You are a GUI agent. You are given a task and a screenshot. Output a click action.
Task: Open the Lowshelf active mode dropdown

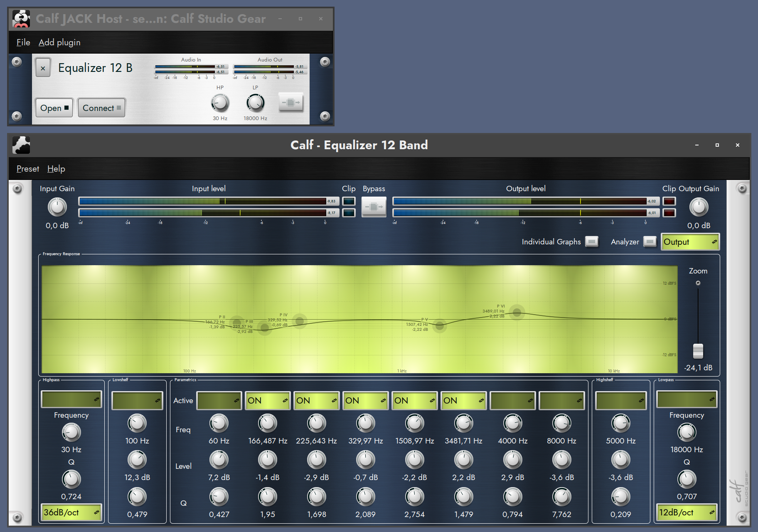point(137,401)
